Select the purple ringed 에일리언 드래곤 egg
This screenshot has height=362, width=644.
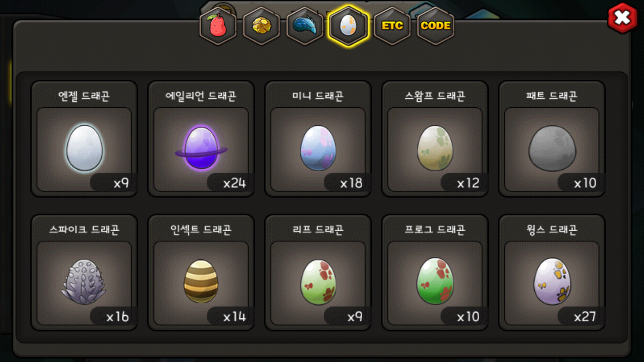(201, 148)
